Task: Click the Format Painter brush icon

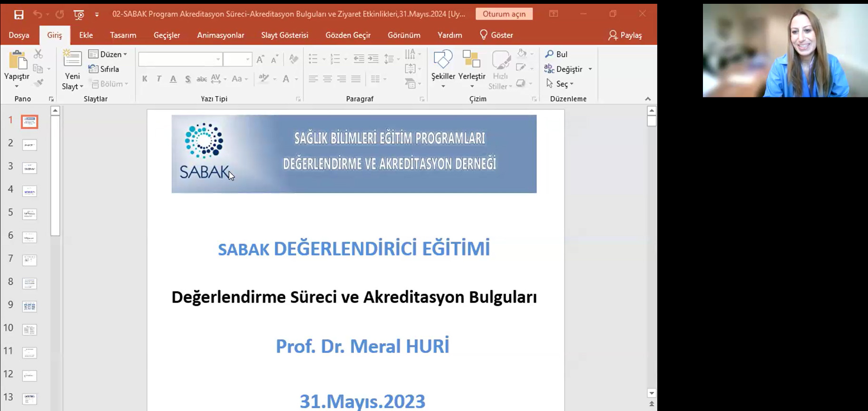Action: click(x=39, y=83)
